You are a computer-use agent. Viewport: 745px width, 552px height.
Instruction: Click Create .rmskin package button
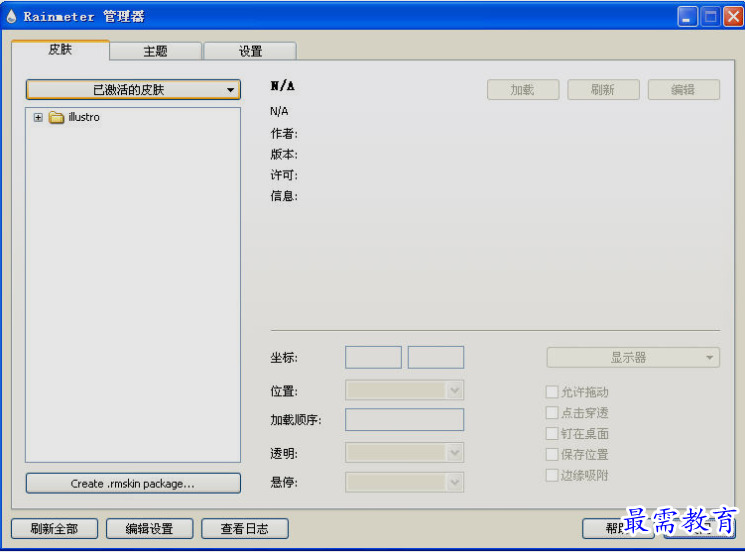133,483
